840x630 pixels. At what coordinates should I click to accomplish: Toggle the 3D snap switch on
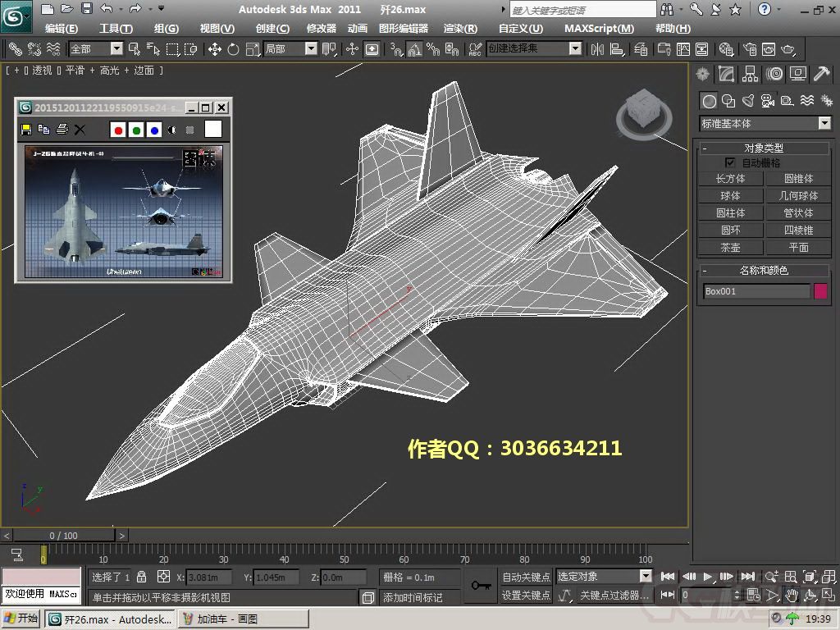pos(394,49)
